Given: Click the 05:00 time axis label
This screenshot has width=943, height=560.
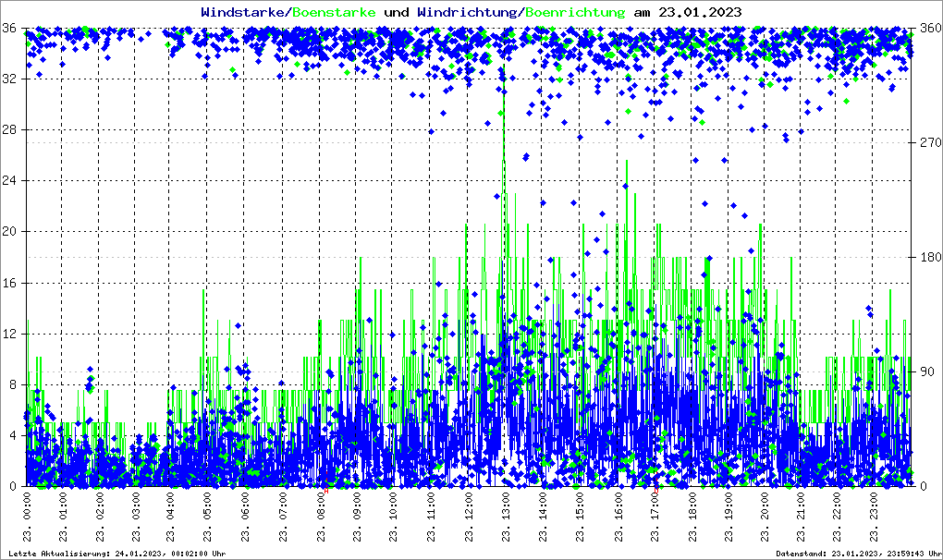Looking at the screenshot, I should (x=207, y=517).
